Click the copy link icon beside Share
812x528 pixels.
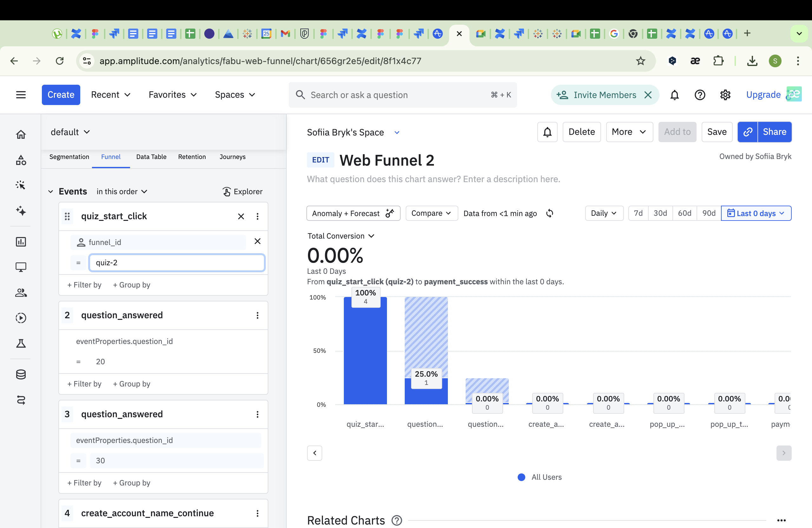pyautogui.click(x=747, y=132)
